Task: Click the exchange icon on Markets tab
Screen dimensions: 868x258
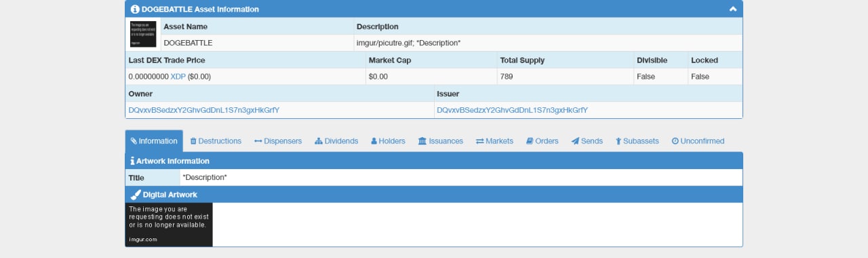Action: point(479,141)
